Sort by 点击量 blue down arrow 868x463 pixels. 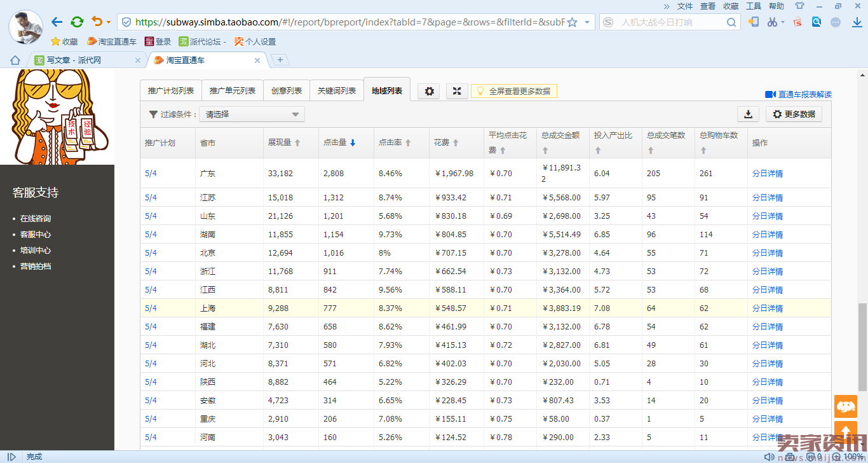coord(353,143)
